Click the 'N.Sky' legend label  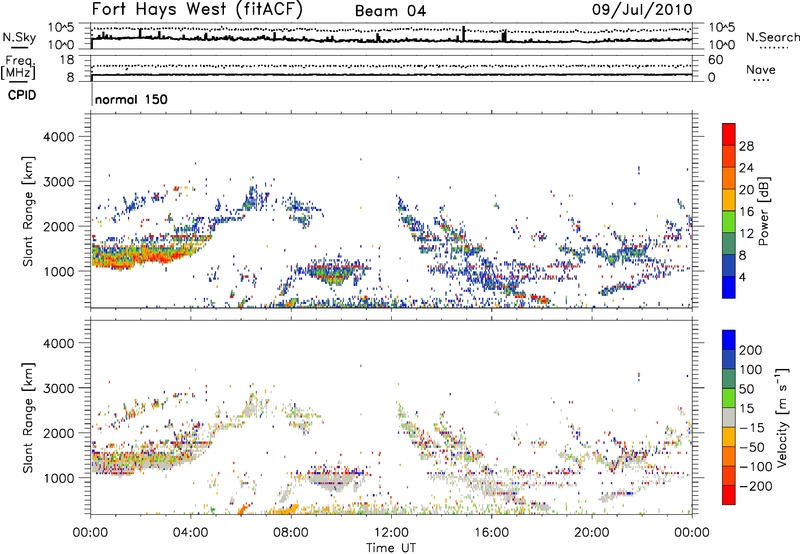pos(19,37)
